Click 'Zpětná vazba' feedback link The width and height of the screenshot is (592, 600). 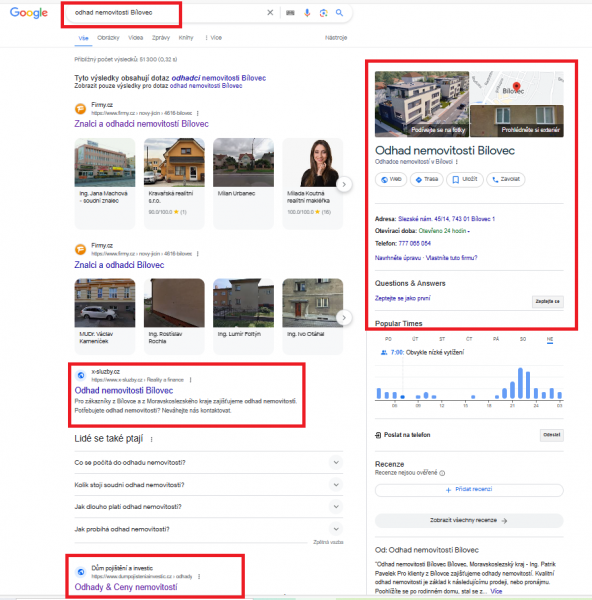(328, 542)
